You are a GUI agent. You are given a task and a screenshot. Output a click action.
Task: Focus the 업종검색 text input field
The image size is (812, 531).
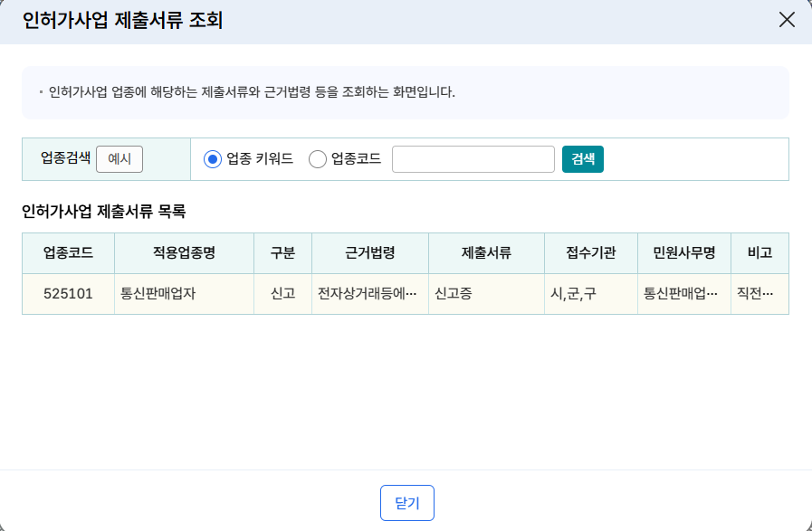(x=473, y=159)
